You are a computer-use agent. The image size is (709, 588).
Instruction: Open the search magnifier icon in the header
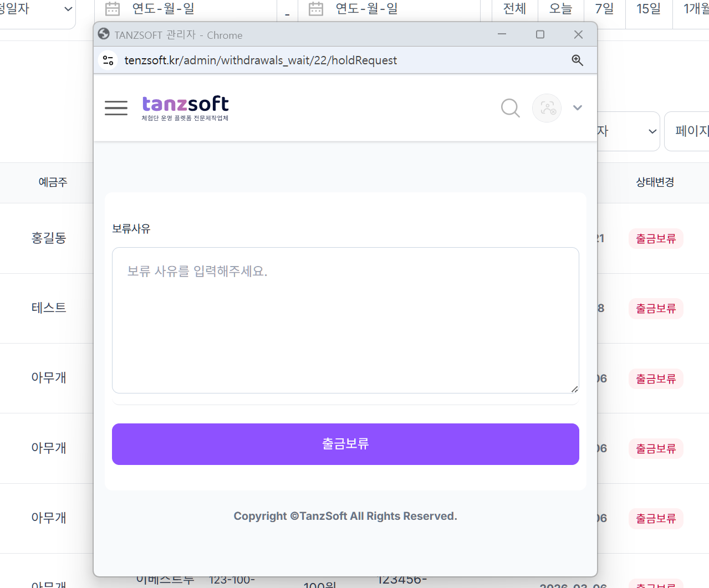509,108
